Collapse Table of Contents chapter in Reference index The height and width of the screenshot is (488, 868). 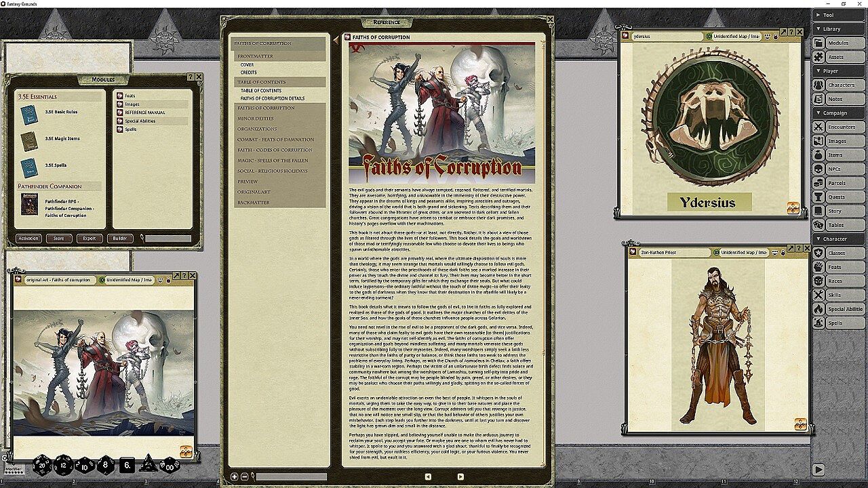[279, 82]
